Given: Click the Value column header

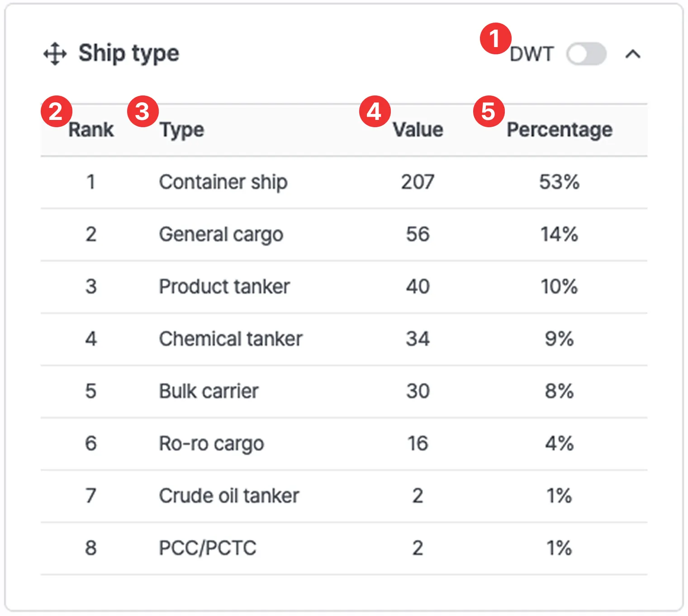Looking at the screenshot, I should point(418,130).
